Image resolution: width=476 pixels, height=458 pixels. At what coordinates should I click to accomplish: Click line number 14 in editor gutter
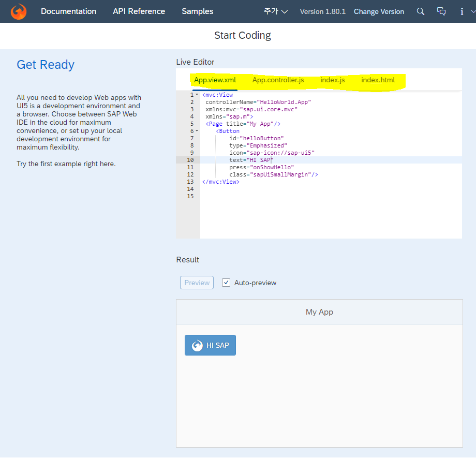point(190,189)
